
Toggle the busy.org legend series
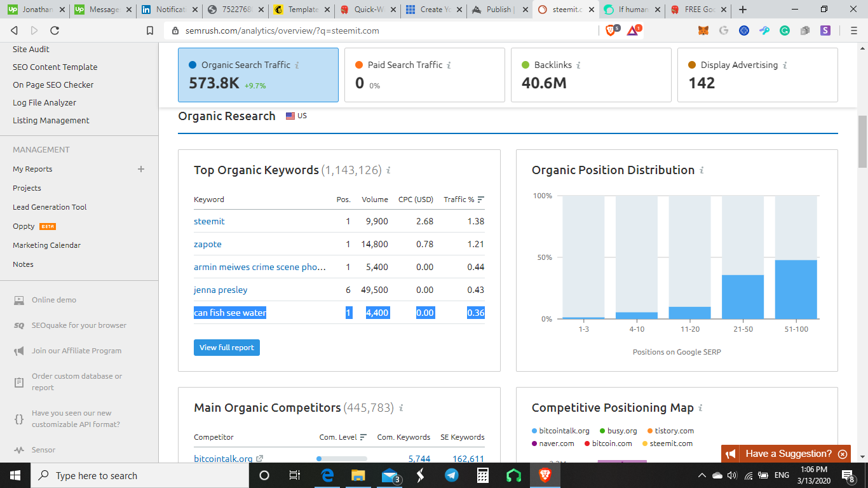(618, 431)
